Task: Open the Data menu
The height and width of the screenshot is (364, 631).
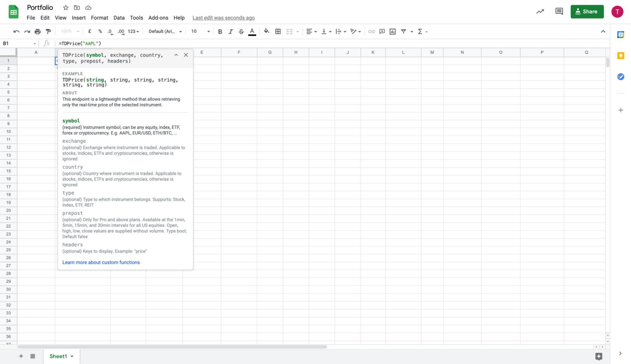Action: pyautogui.click(x=119, y=18)
